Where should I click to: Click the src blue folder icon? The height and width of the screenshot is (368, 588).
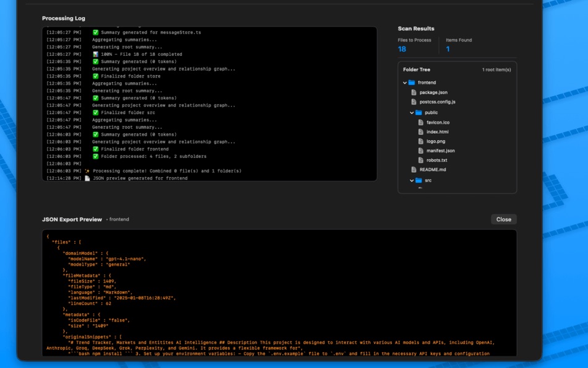coord(418,180)
